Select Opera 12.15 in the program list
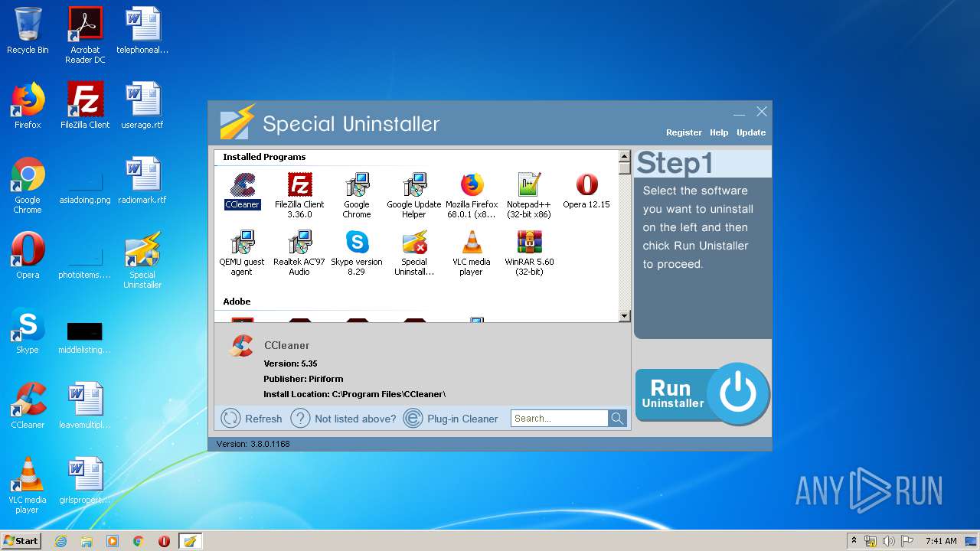Viewport: 980px width, 551px height. click(586, 191)
